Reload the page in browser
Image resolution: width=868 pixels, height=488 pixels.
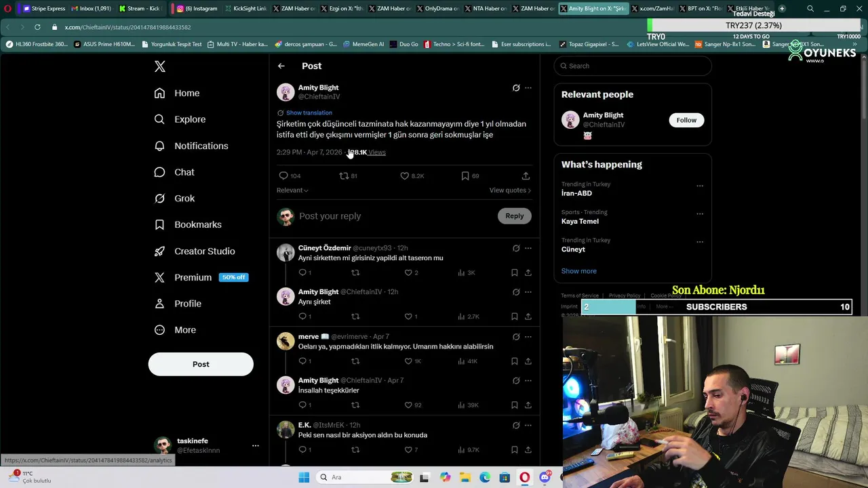pos(37,27)
